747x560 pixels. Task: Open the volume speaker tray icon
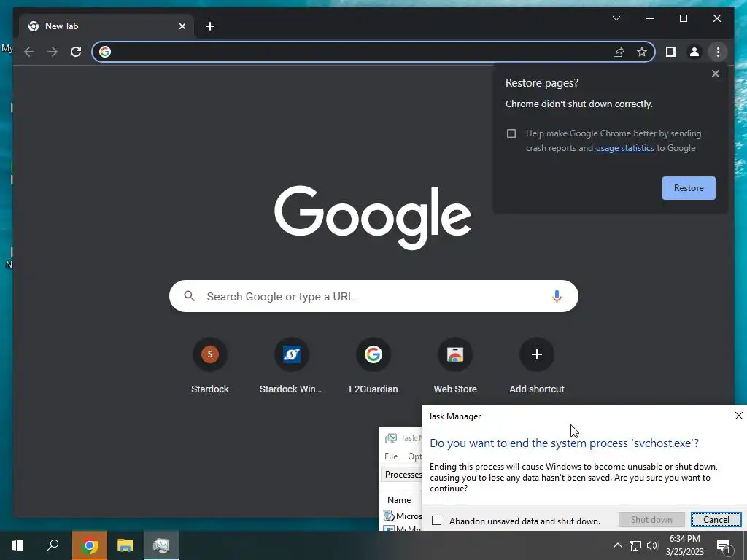pyautogui.click(x=652, y=545)
